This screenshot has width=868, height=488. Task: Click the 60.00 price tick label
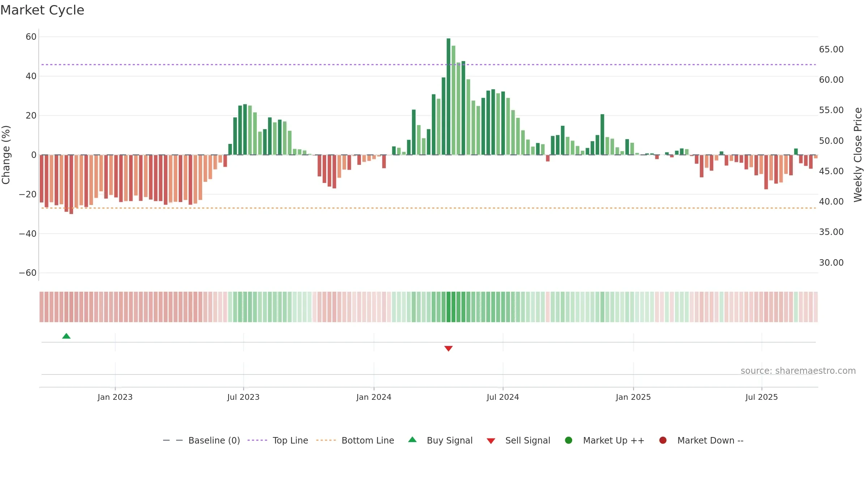click(x=831, y=80)
